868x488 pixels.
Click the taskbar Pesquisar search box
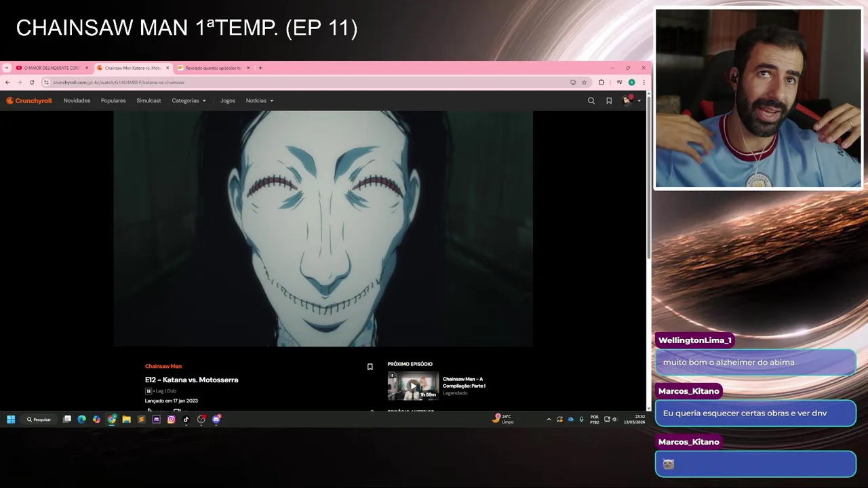(x=39, y=420)
